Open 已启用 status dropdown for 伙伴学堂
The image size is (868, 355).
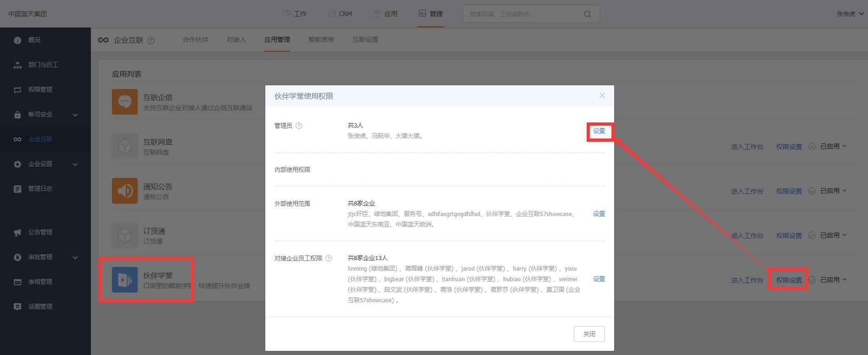click(x=833, y=280)
